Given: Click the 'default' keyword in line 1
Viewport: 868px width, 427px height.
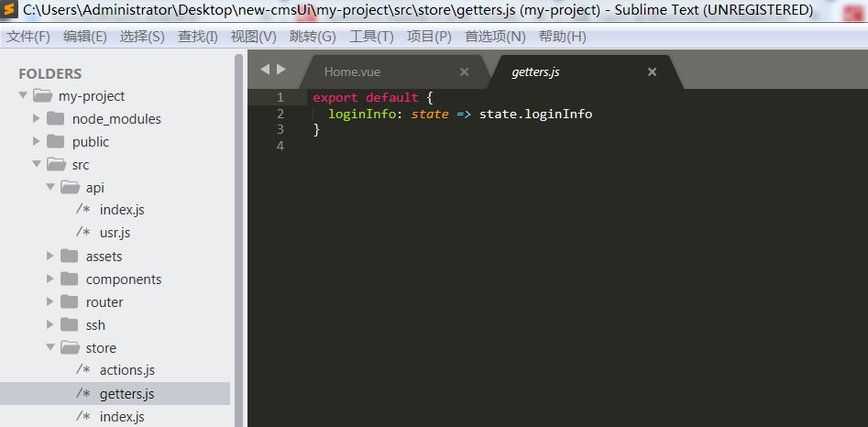Looking at the screenshot, I should (x=392, y=97).
